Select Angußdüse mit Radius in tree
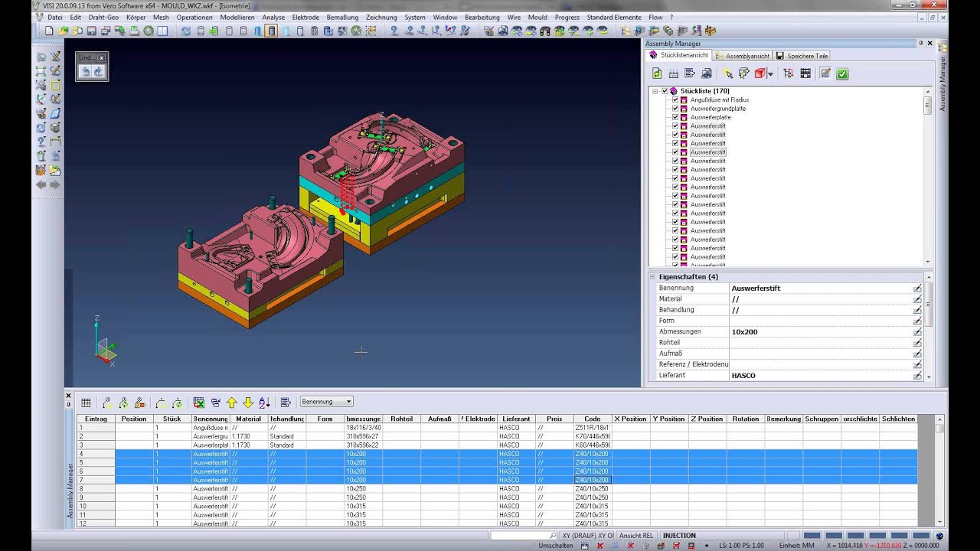 (720, 99)
